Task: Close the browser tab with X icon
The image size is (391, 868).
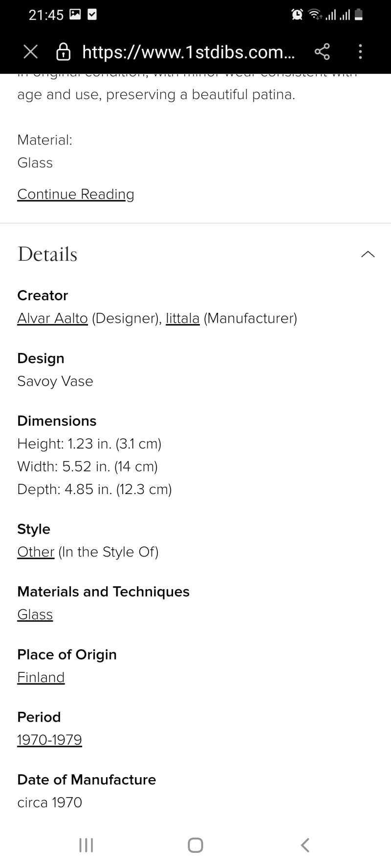Action: pyautogui.click(x=30, y=52)
